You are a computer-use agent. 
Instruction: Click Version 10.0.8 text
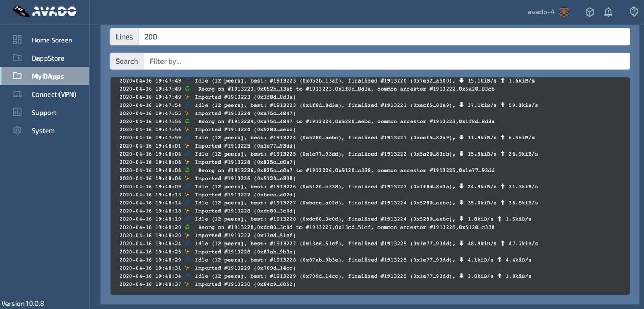tap(23, 304)
